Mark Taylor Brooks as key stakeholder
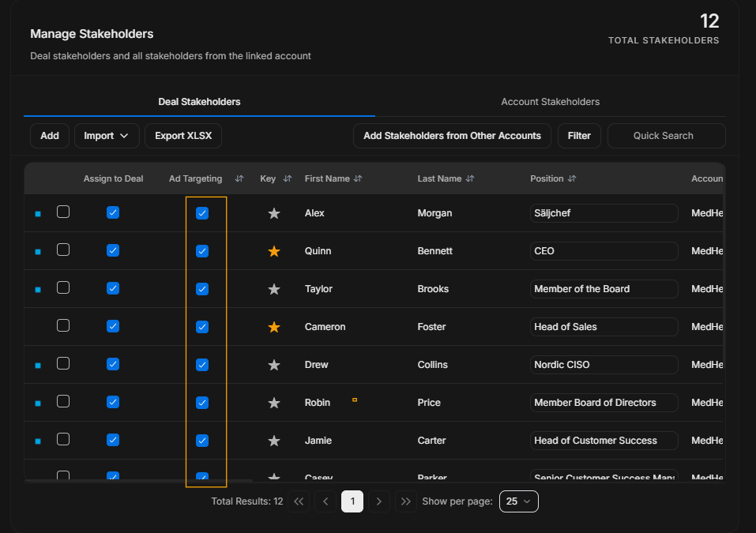This screenshot has height=533, width=756. pos(274,289)
